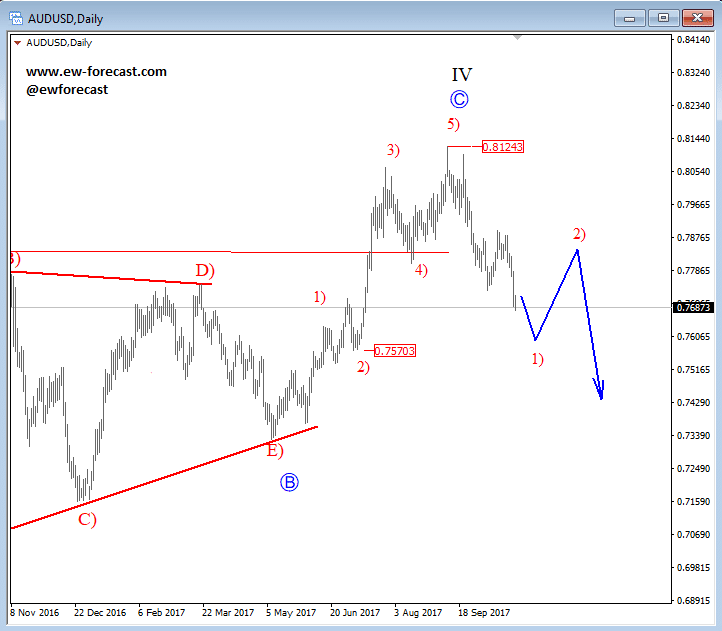The height and width of the screenshot is (631, 722).
Task: Click the www.ew-forecast.com text label
Action: click(x=96, y=71)
